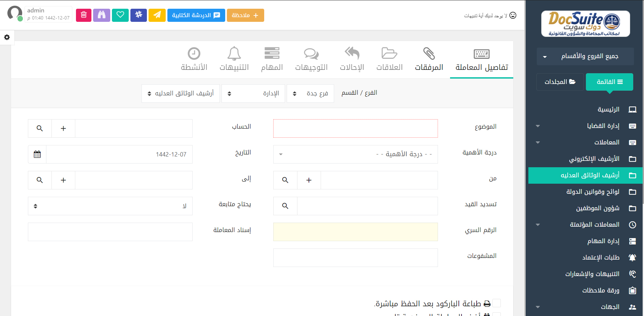This screenshot has height=316, width=644.
Task: Click the search icon in تسديد القيد field
Action: click(x=285, y=206)
